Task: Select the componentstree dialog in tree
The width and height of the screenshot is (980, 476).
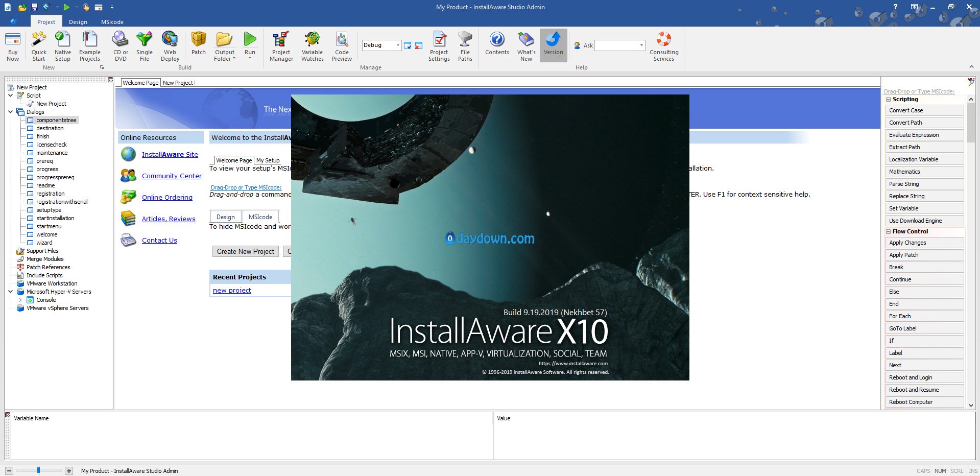Action: point(56,120)
